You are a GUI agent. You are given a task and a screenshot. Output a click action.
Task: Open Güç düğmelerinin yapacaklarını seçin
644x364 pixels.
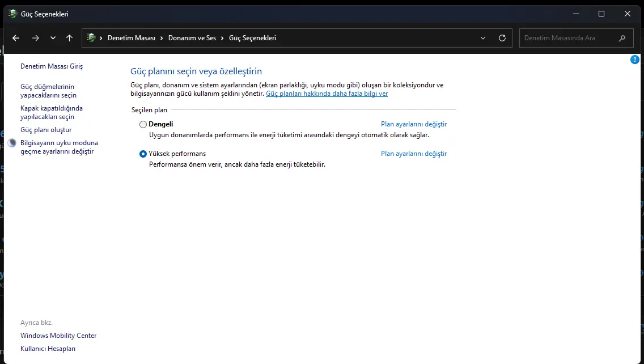[48, 91]
